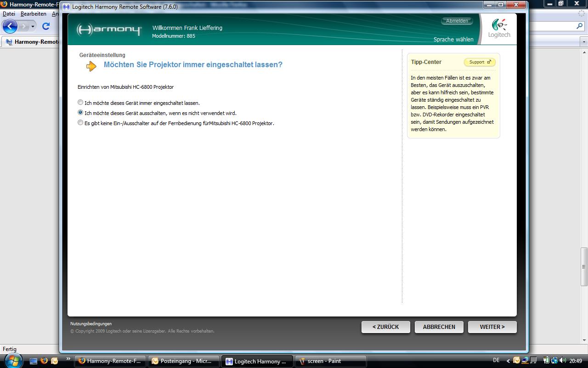This screenshot has width=588, height=368.
Task: Open the Bearbeiten menu
Action: coord(33,14)
